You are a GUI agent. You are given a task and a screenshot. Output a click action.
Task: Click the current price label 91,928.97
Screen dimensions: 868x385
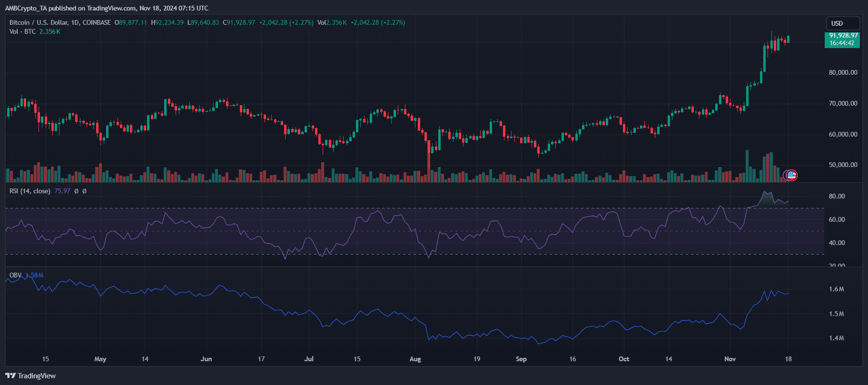[x=843, y=36]
